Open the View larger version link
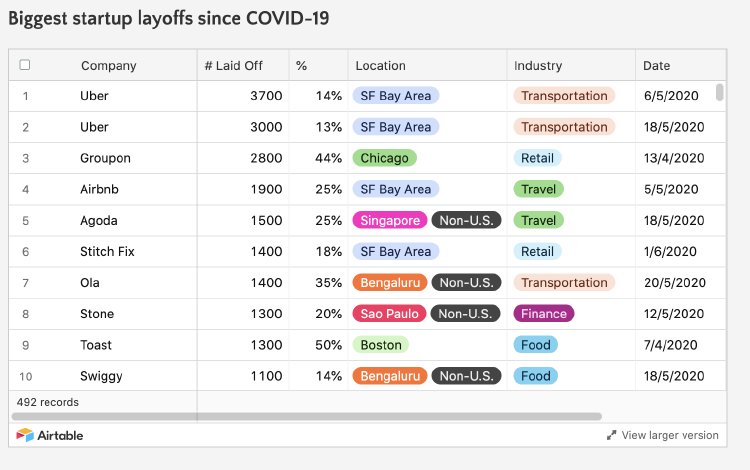750x470 pixels. (x=669, y=435)
